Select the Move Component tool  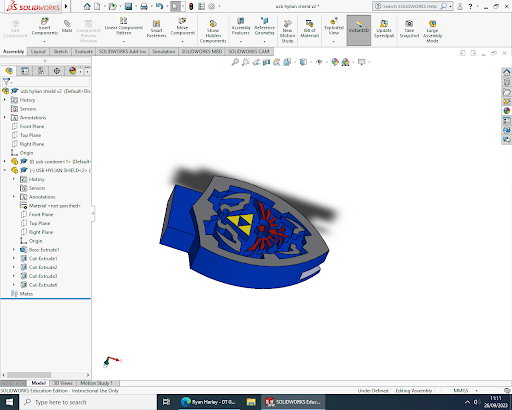(182, 27)
